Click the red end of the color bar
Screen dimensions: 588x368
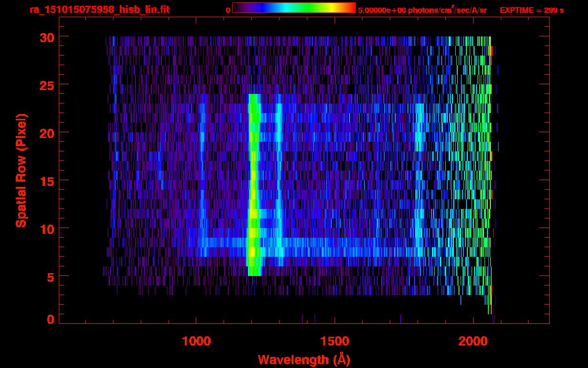[350, 8]
